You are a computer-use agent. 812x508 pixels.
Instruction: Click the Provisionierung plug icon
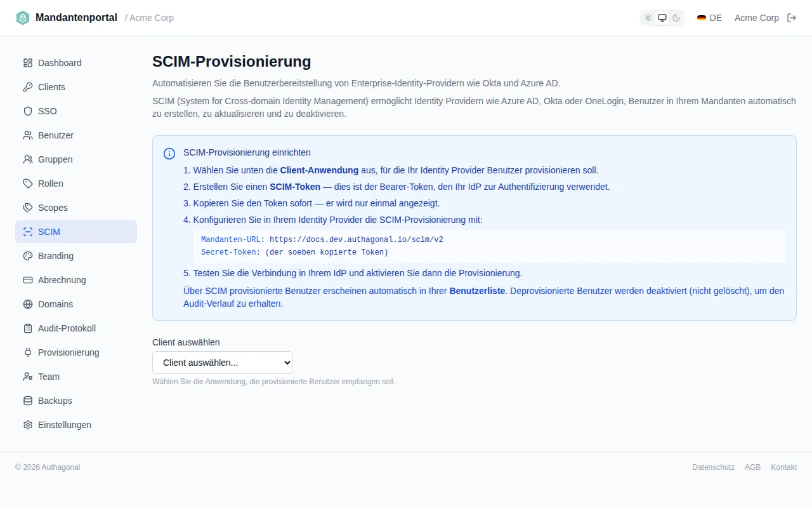(x=28, y=352)
